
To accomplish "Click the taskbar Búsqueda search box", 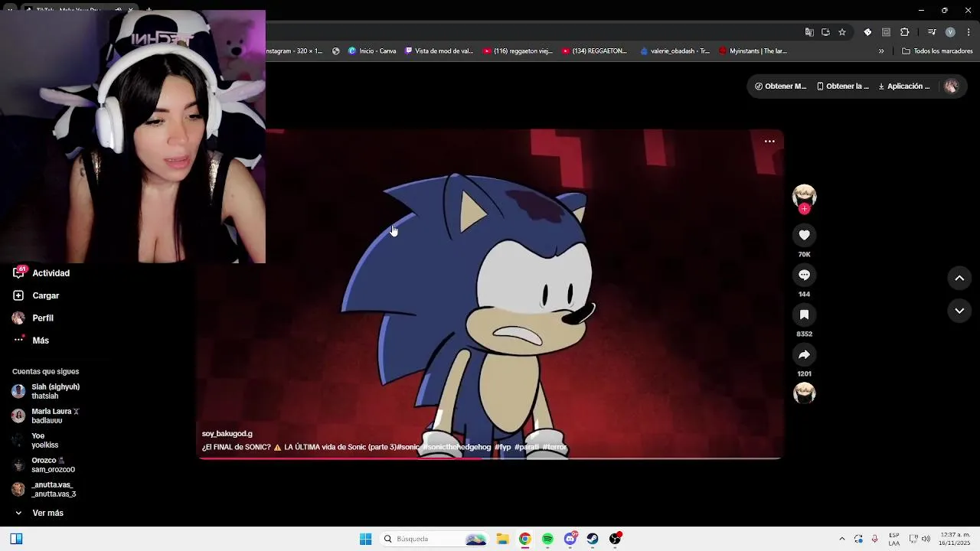I will (x=434, y=539).
